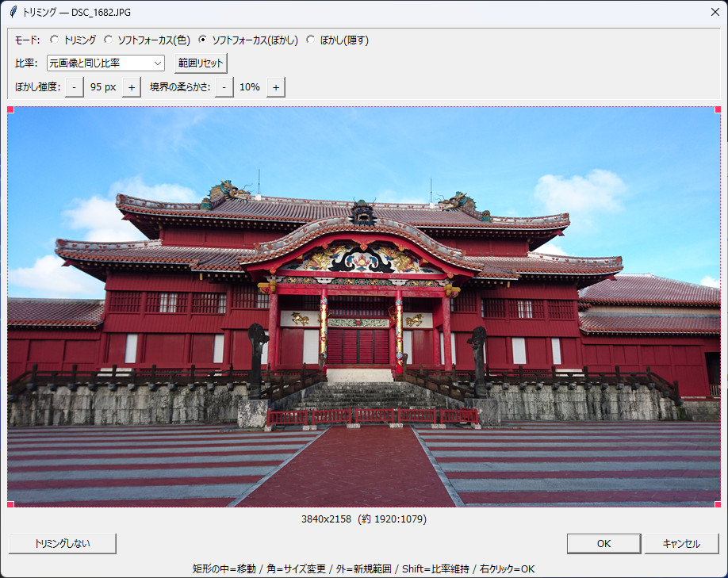The height and width of the screenshot is (578, 728).
Task: Decrease ぼかし強度 with the minus button
Action: [75, 87]
